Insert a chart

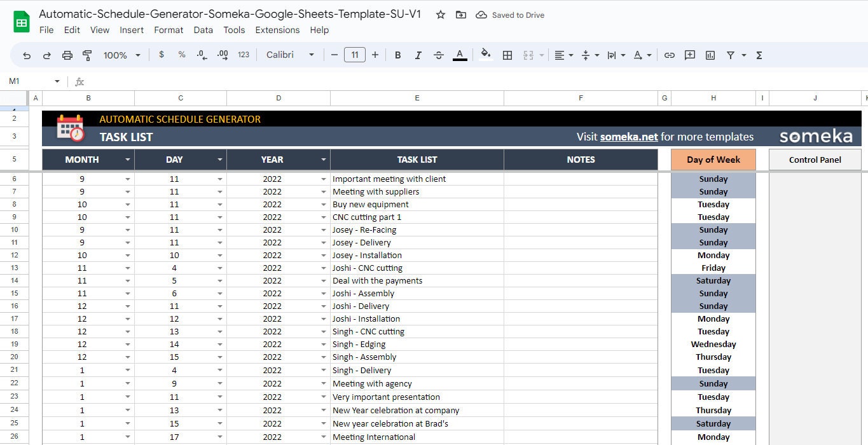710,55
